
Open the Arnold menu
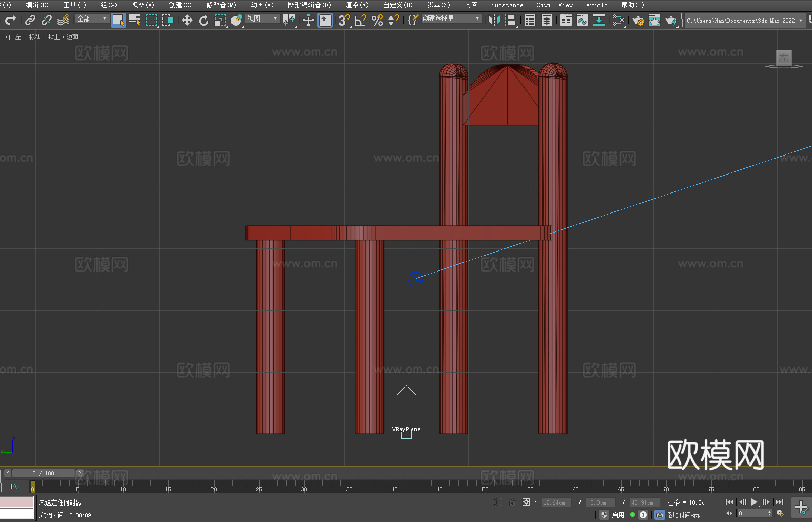597,5
